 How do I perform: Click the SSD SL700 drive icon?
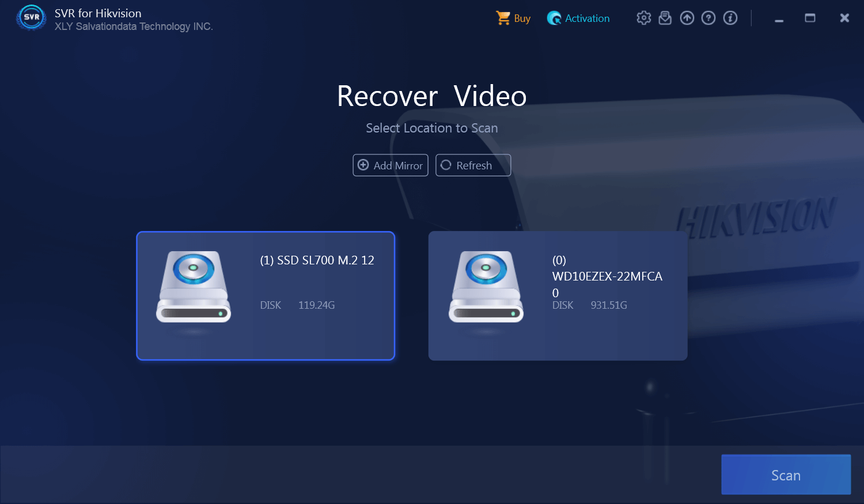pos(194,287)
